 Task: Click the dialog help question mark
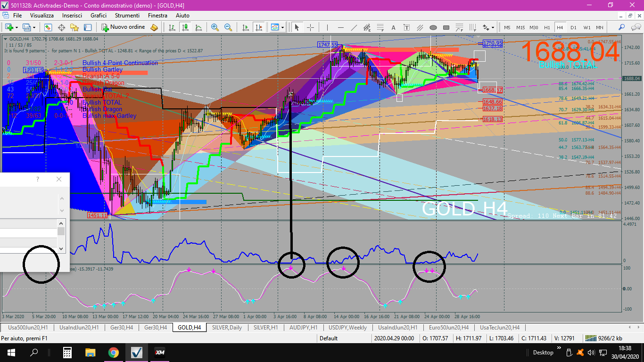pos(38,179)
